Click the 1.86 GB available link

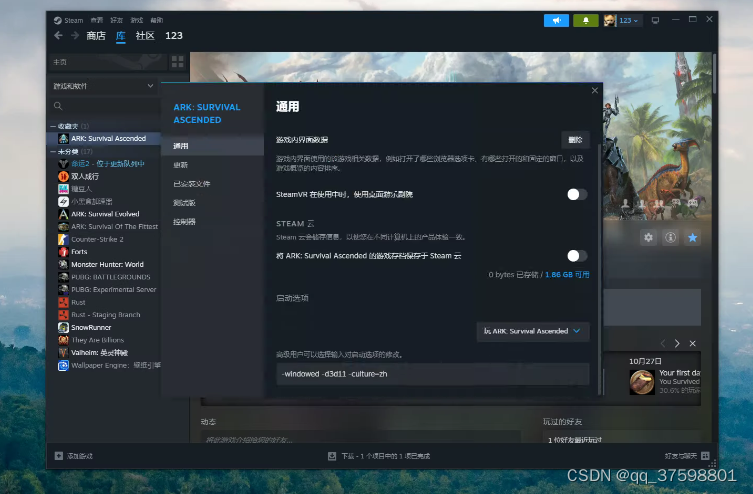coord(567,275)
